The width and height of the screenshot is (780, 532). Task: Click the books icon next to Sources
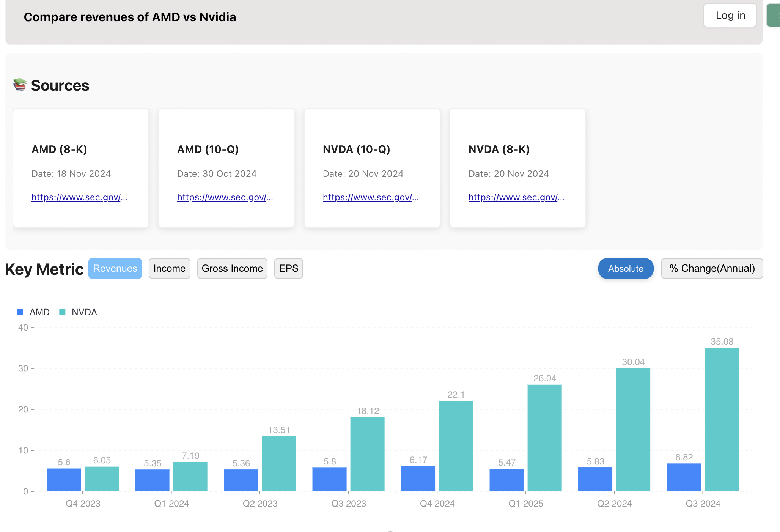tap(20, 85)
